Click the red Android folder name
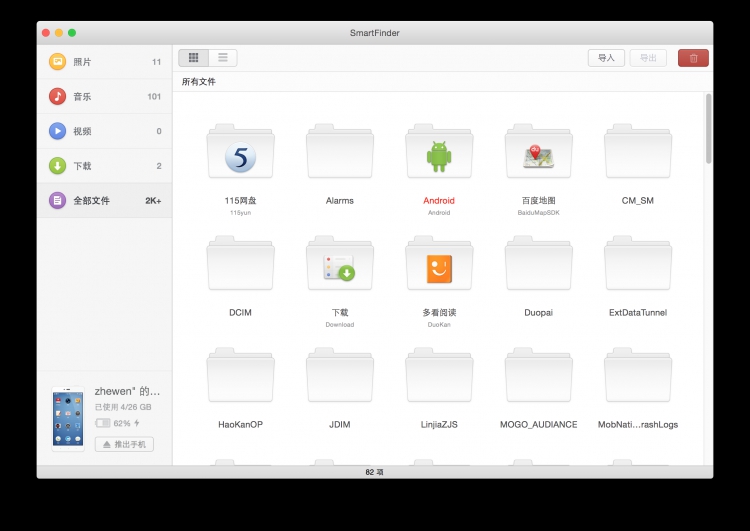 tap(439, 200)
